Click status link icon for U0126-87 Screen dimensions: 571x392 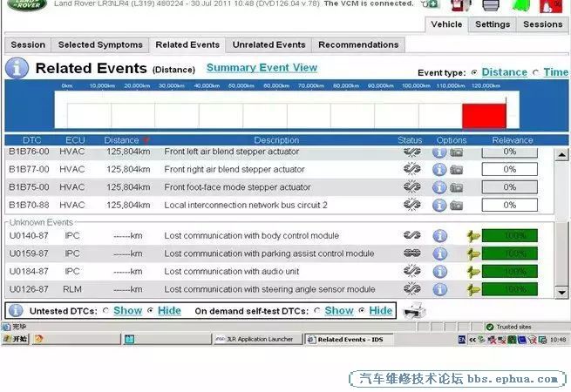pyautogui.click(x=411, y=288)
